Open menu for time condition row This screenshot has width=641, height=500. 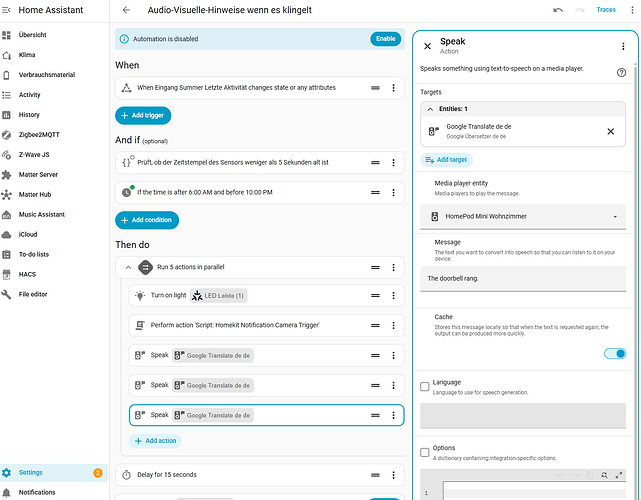click(x=393, y=193)
